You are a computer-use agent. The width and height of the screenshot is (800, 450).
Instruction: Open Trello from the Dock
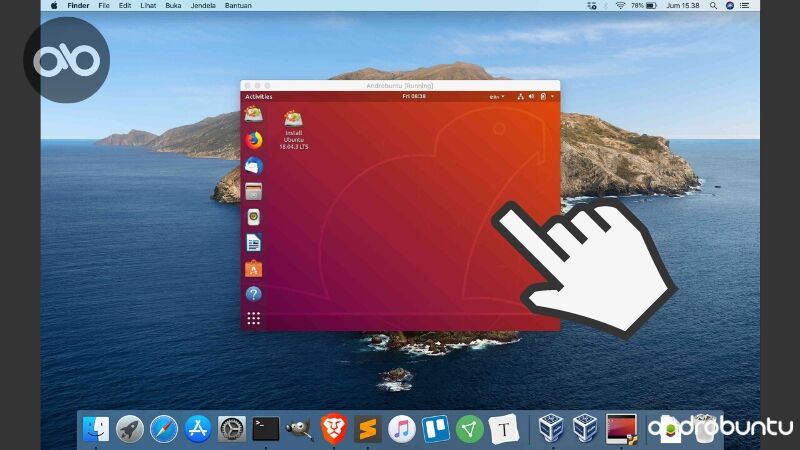[x=436, y=429]
